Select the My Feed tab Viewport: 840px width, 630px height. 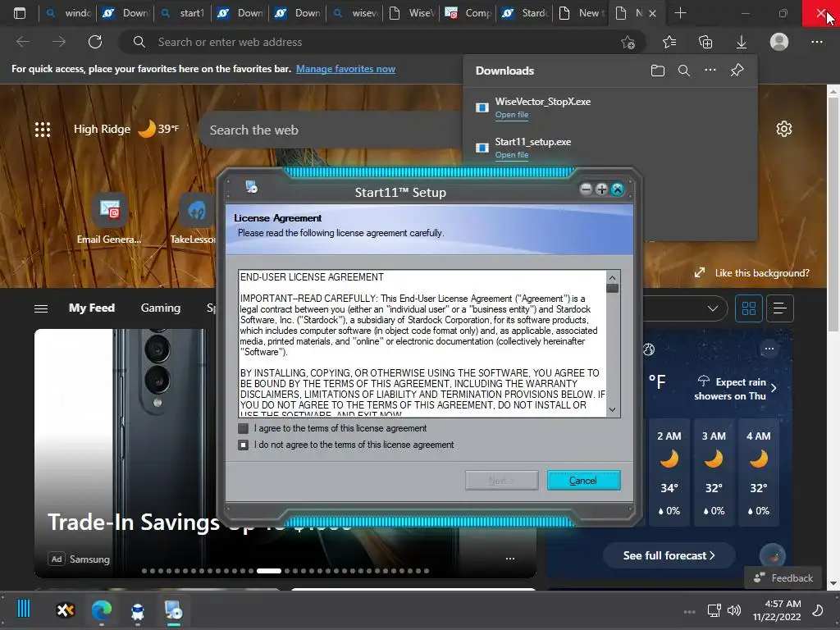tap(92, 308)
